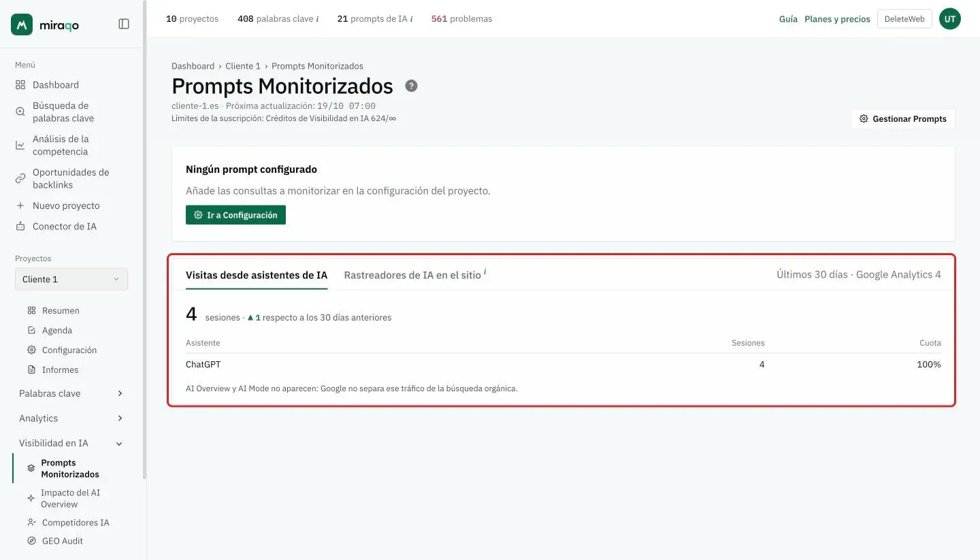Click the sidebar vertical scrollbar
980x560 pixels.
coord(144,238)
